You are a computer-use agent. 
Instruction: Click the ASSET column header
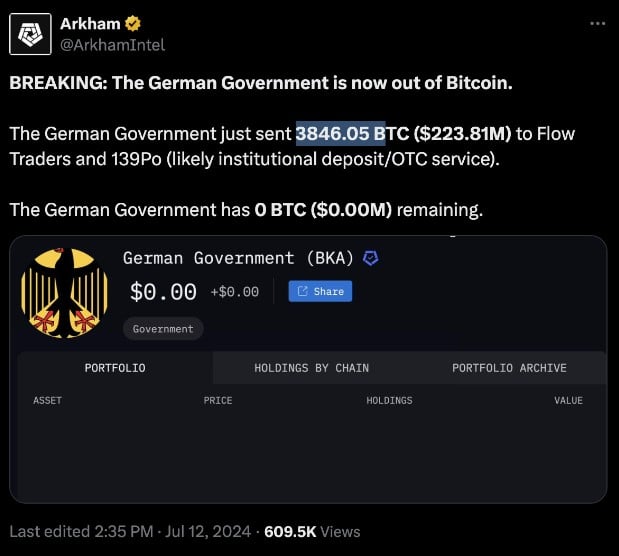(x=47, y=400)
